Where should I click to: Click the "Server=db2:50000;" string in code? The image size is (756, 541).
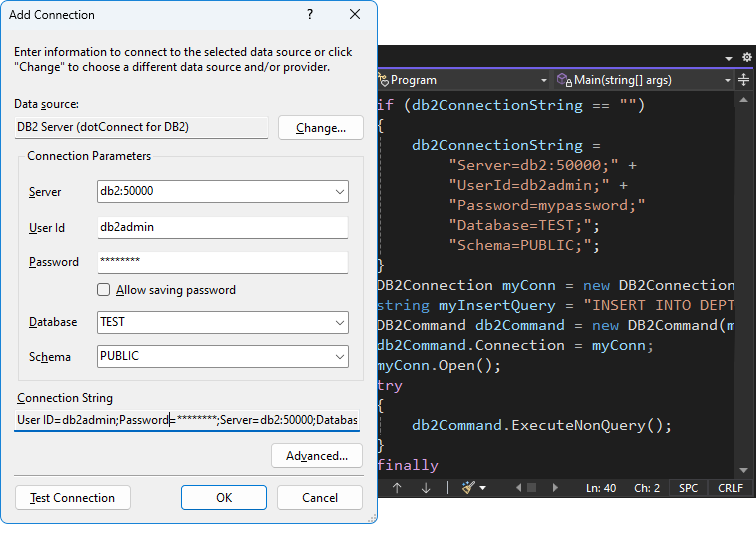click(x=533, y=165)
